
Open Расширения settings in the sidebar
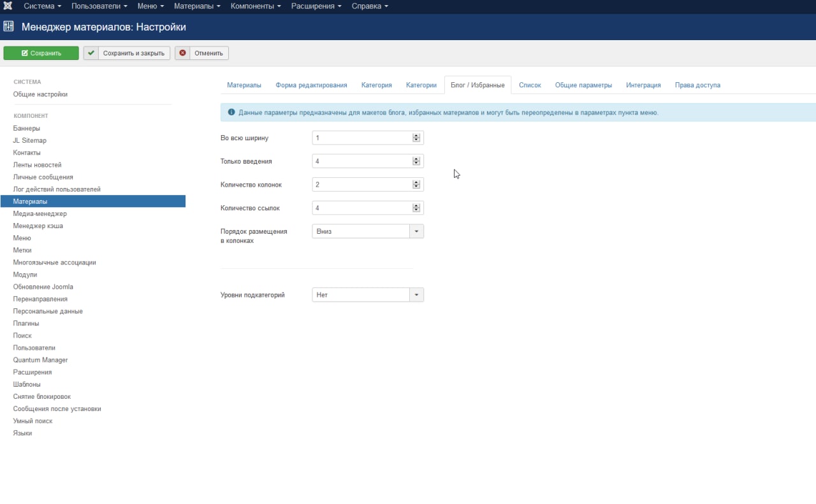(x=33, y=372)
